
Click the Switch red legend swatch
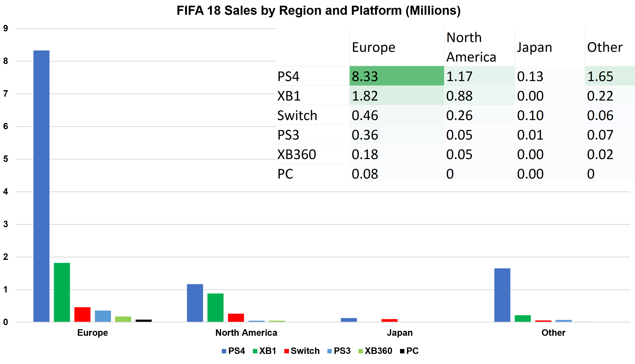[286, 351]
